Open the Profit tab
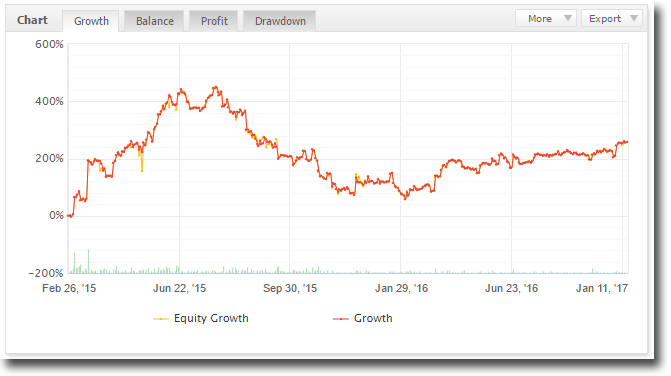The width and height of the screenshot is (671, 376). [214, 21]
